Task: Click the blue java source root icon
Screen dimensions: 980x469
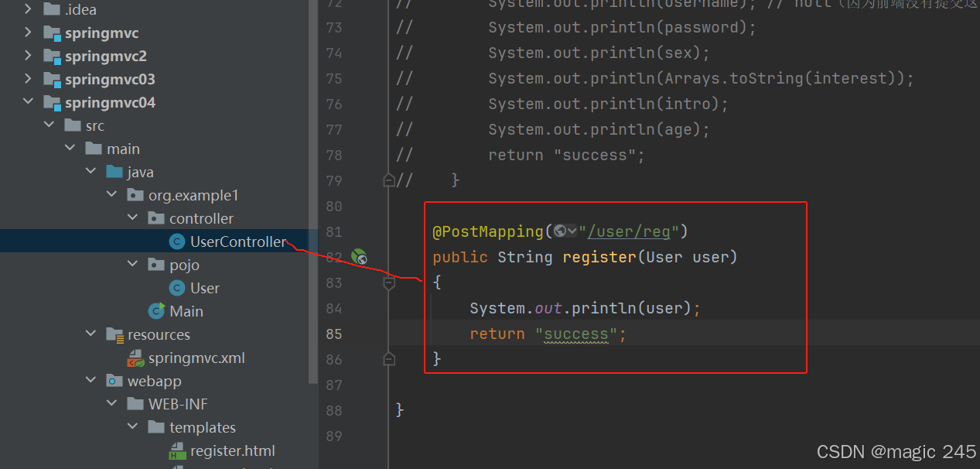Action: tap(114, 172)
